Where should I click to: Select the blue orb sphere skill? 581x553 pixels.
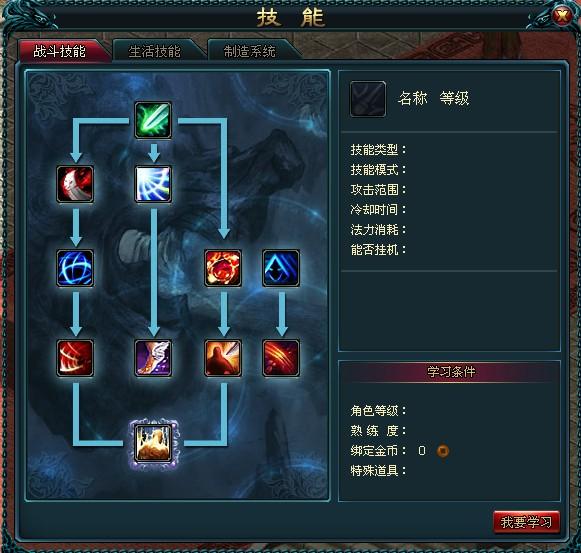coord(75,268)
